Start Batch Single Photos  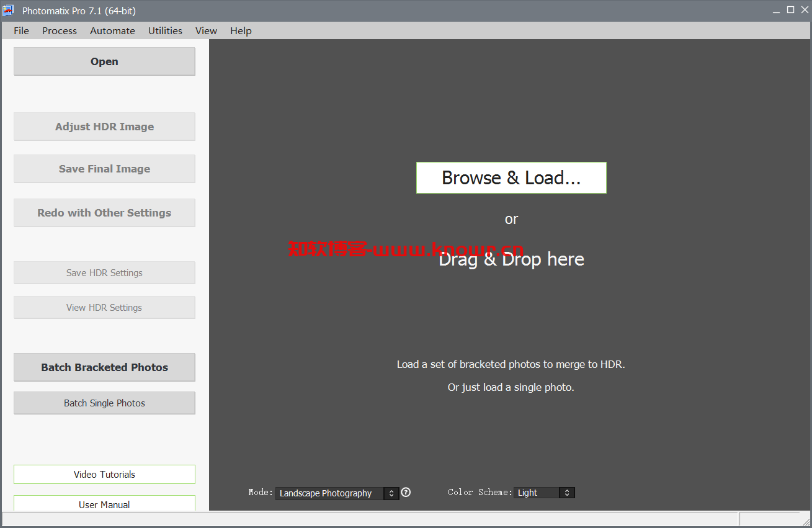coord(104,403)
